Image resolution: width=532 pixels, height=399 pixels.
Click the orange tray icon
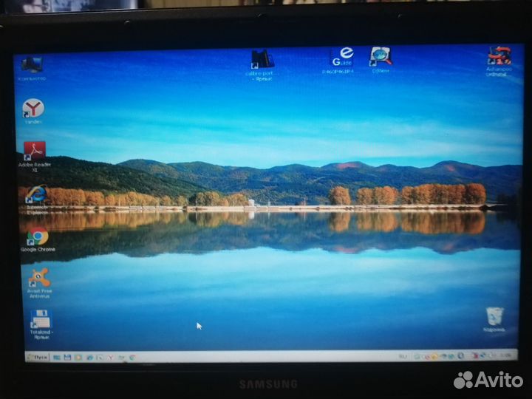point(434,356)
